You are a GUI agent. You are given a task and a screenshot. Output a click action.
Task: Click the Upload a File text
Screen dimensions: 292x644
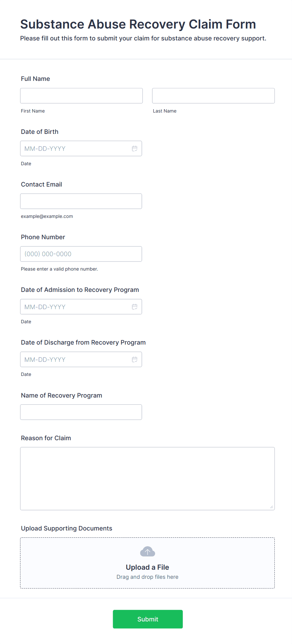[148, 567]
